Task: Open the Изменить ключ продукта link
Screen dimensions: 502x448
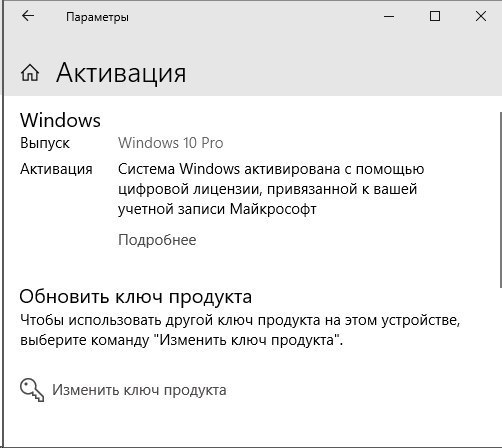Action: 139,390
